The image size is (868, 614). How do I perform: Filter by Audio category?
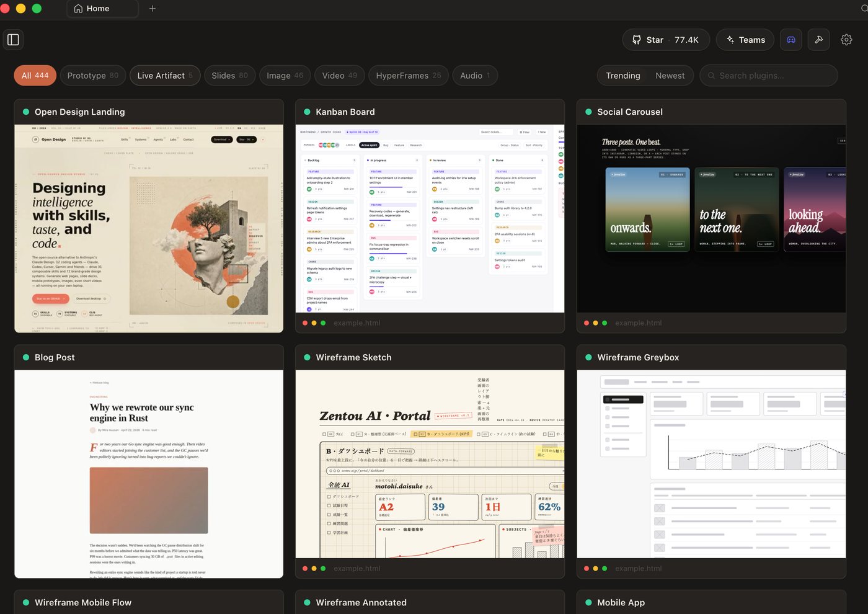pyautogui.click(x=475, y=76)
